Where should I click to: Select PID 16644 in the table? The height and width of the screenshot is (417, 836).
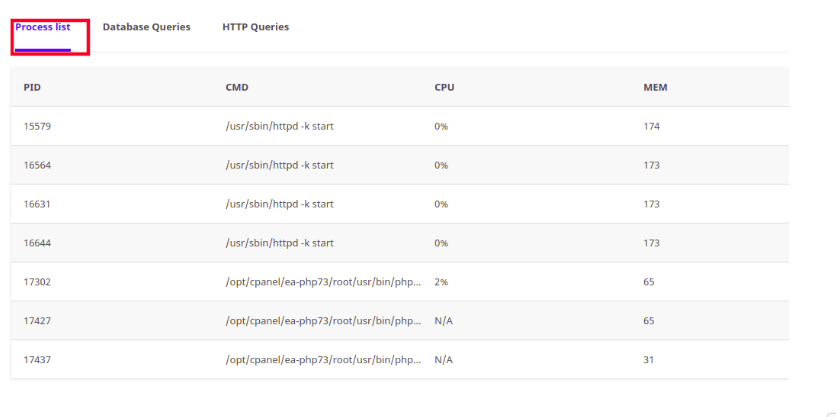(x=37, y=243)
